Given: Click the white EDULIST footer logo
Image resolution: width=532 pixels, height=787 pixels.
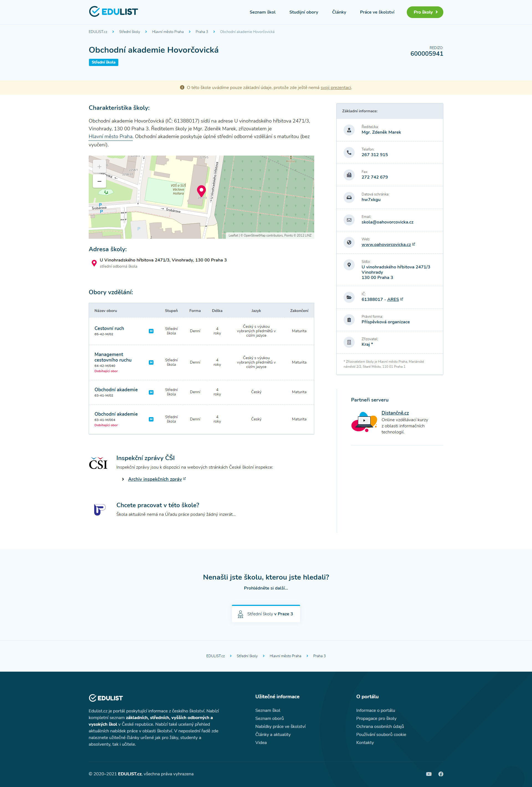Looking at the screenshot, I should (x=106, y=698).
